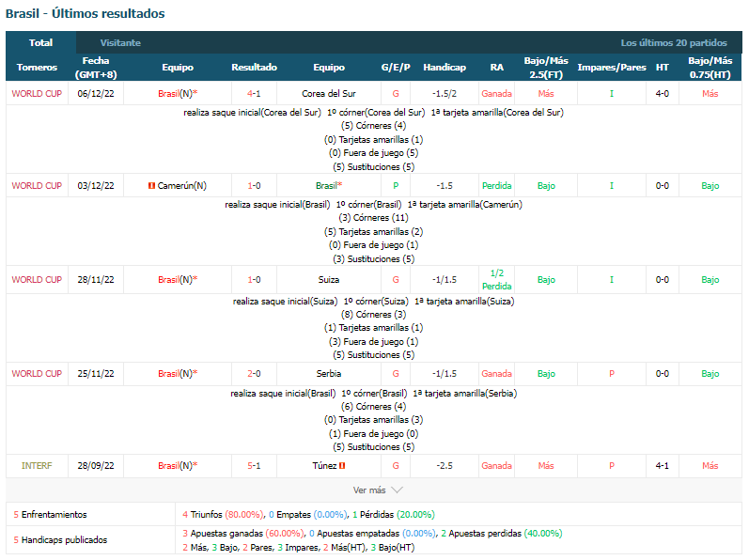Click WORLD CUP tournament label dated 03/12/22
This screenshot has width=749, height=560.
pyautogui.click(x=37, y=186)
